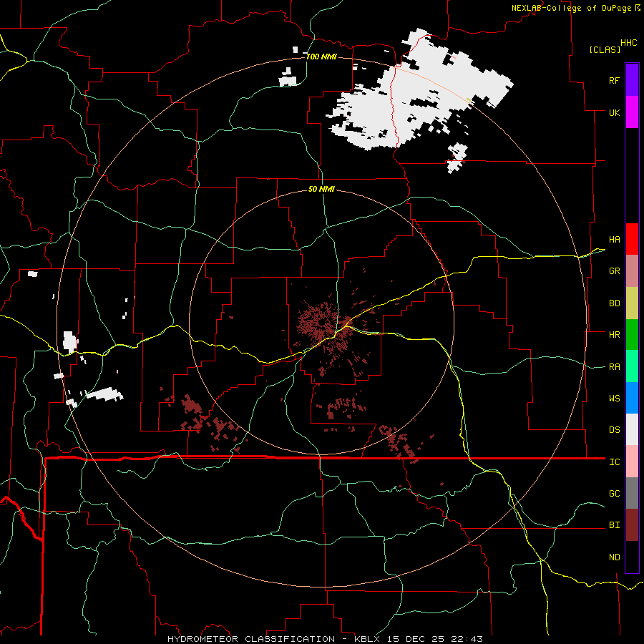Select the IC light pink swatch
The width and height of the screenshot is (644, 644).
[632, 462]
